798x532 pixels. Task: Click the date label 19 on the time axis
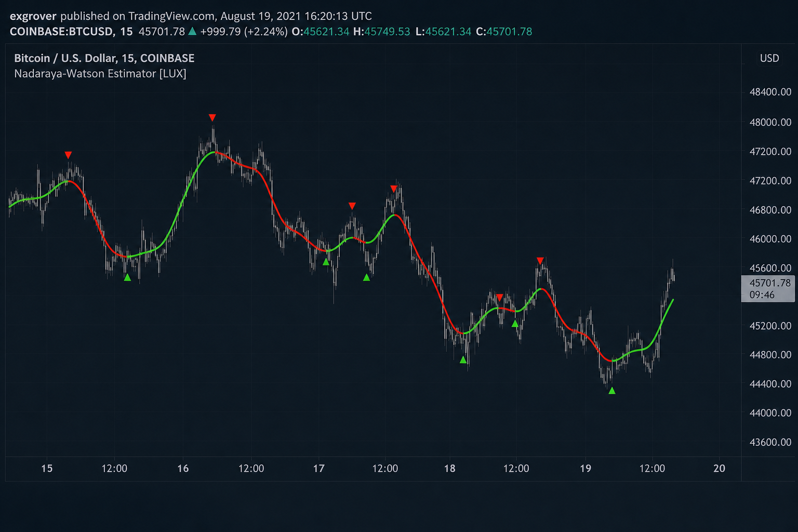pos(586,469)
